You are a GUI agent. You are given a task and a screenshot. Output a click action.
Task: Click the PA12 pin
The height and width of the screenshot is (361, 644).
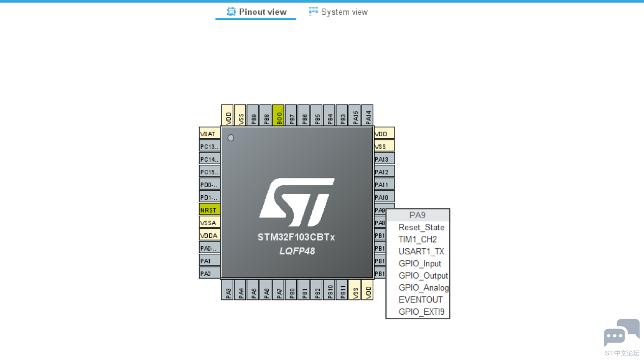[384, 171]
